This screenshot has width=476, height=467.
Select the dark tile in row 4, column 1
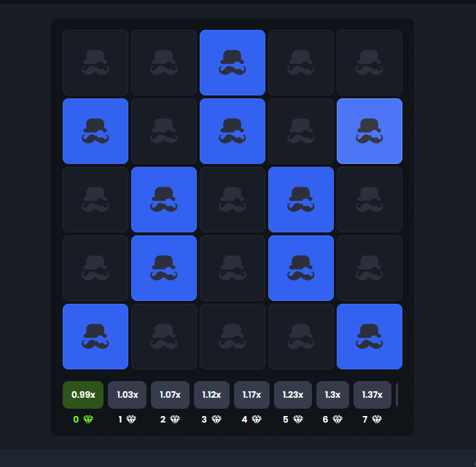(95, 268)
